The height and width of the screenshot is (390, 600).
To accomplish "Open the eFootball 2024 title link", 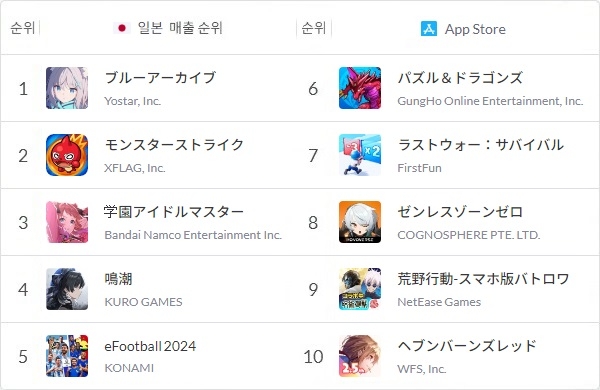I will (x=150, y=346).
